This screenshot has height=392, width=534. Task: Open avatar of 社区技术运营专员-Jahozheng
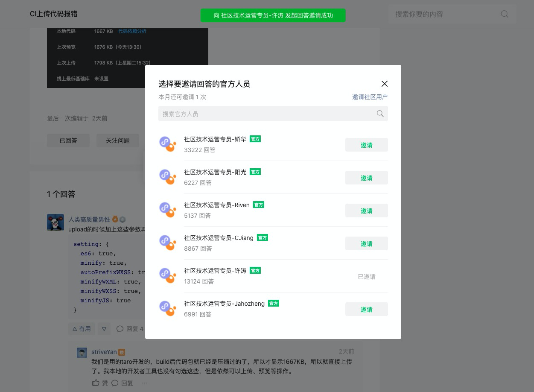[x=168, y=308]
